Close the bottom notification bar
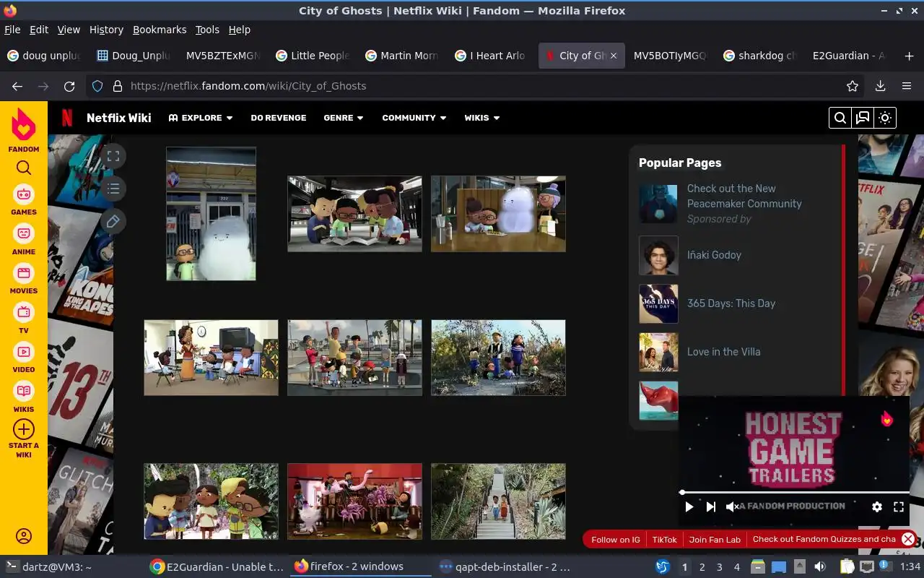This screenshot has height=578, width=924. point(908,539)
